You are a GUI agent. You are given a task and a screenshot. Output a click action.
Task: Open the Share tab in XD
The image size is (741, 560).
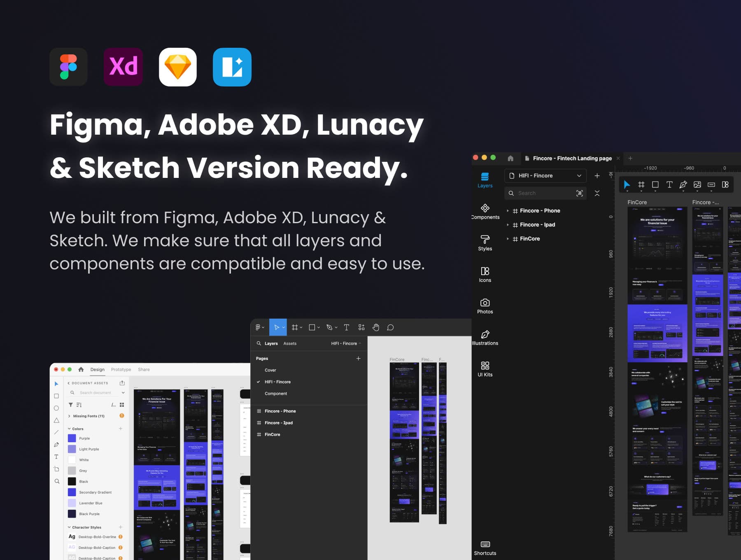[144, 369]
